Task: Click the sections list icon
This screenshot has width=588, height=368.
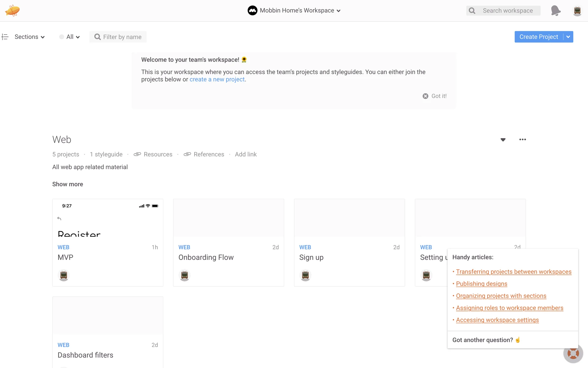Action: click(x=5, y=37)
